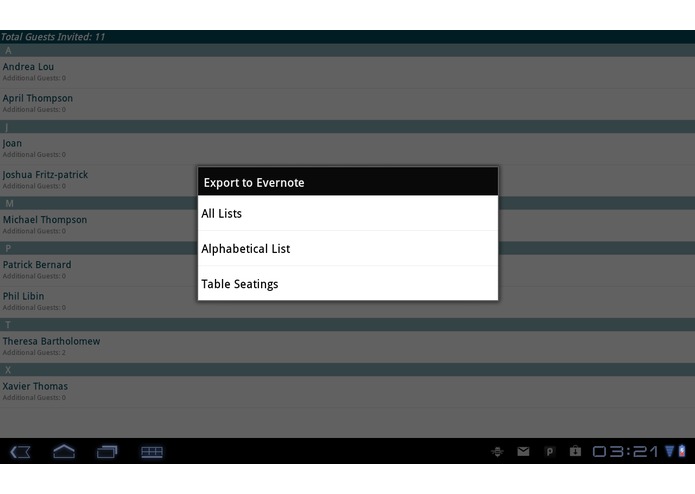Tap the Total Guests Invited: 11 header

[x=348, y=37]
